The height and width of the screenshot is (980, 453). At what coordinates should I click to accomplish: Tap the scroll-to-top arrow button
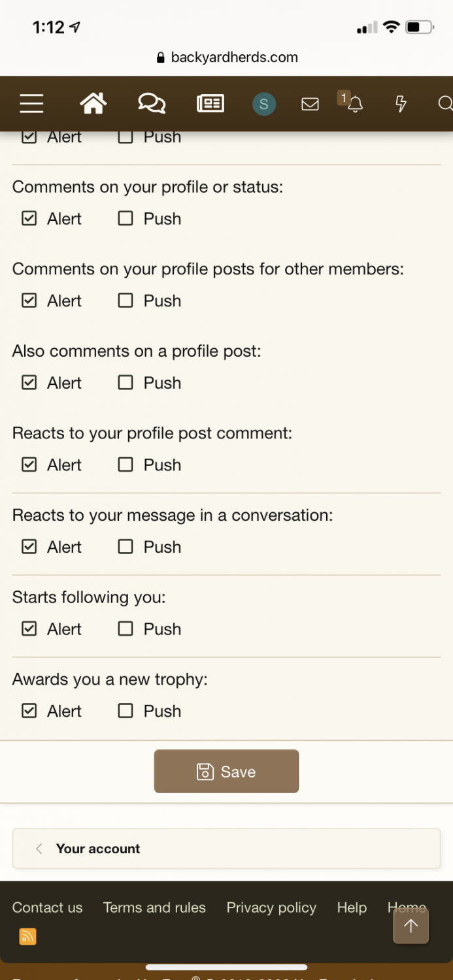coord(411,925)
